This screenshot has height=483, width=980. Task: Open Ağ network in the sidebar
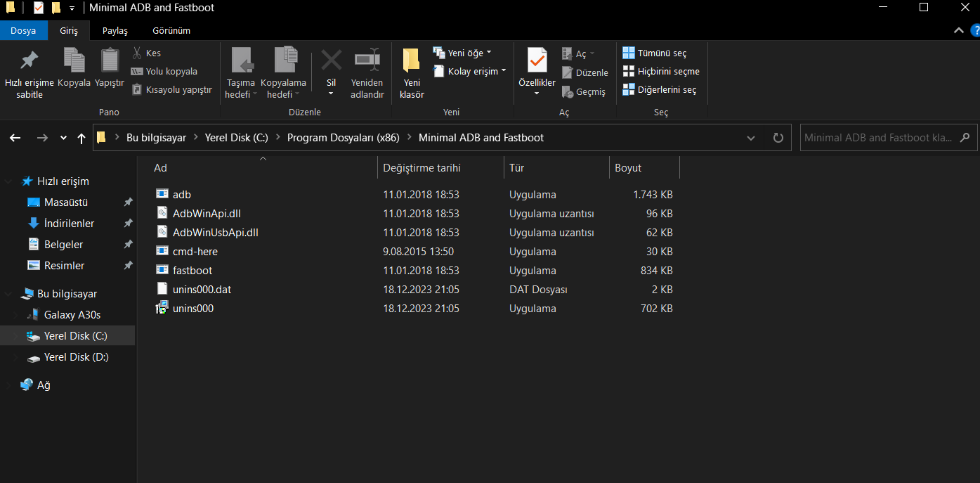coord(44,385)
